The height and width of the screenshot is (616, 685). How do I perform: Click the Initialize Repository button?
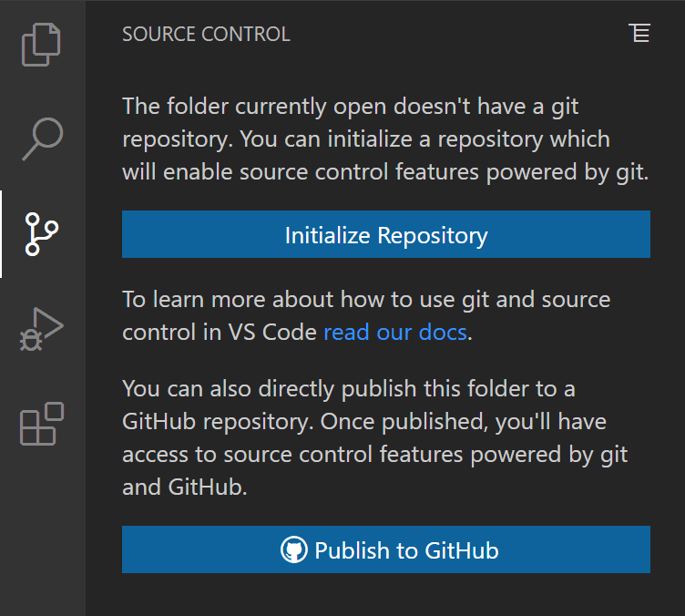click(x=386, y=235)
